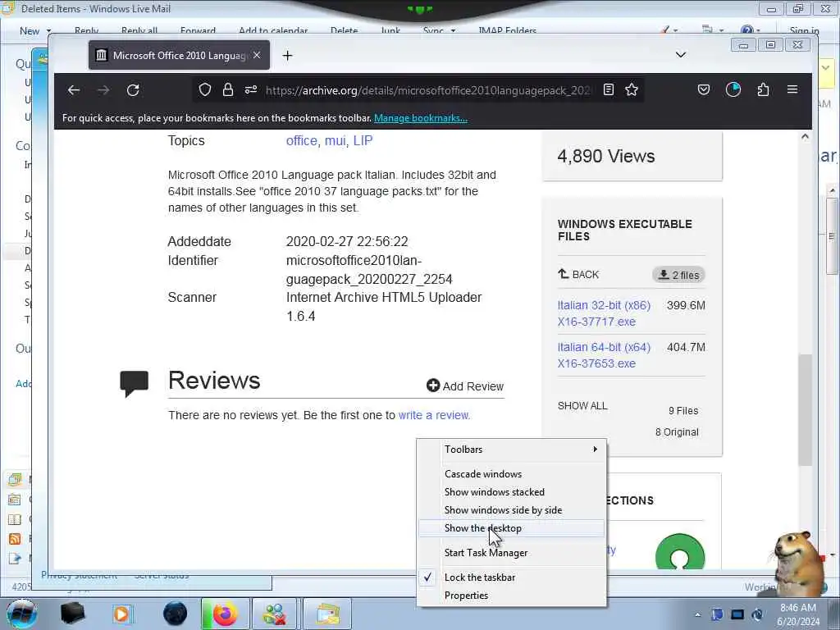The width and height of the screenshot is (840, 630).
Task: Click the tray volume icon
Action: tap(757, 614)
